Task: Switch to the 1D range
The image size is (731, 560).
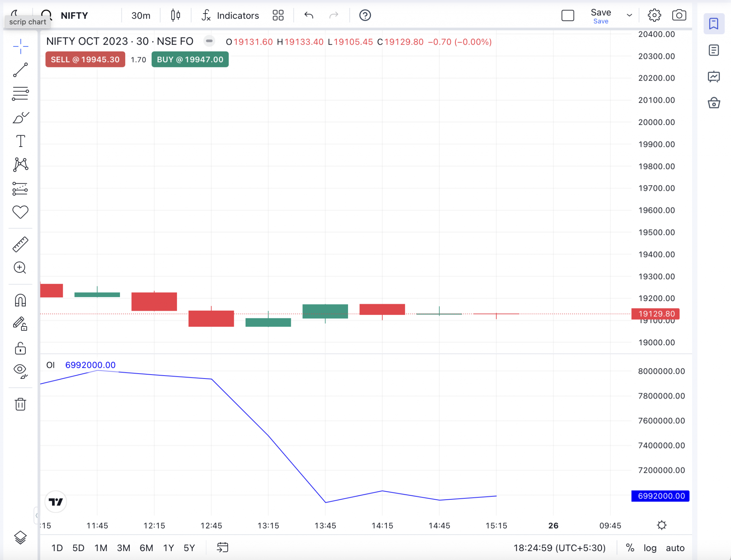Action: pyautogui.click(x=57, y=548)
